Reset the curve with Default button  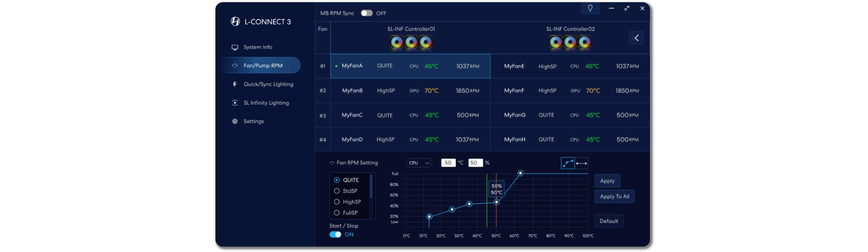[x=609, y=221]
